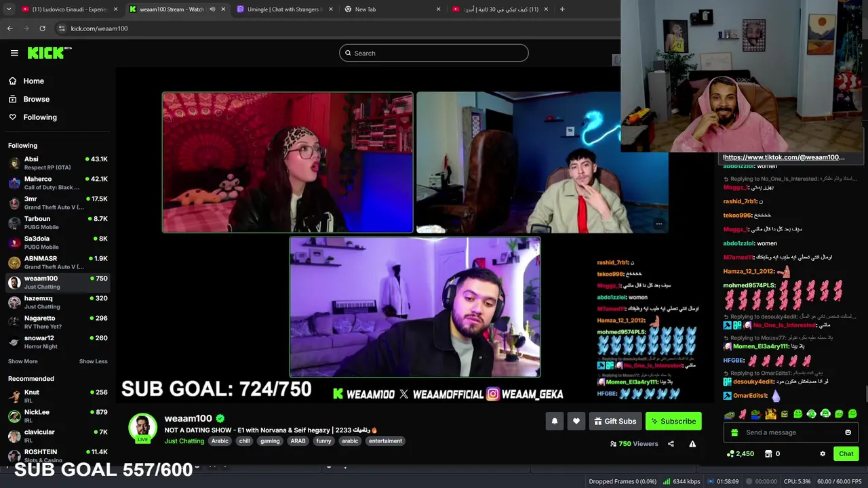Toggle the follow heart button
Image resolution: width=868 pixels, height=488 pixels.
[576, 421]
